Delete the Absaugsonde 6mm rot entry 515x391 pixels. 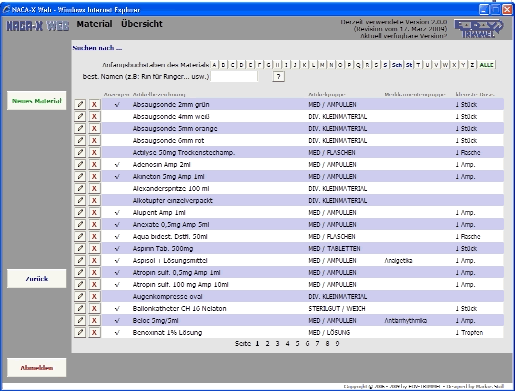pyautogui.click(x=94, y=141)
